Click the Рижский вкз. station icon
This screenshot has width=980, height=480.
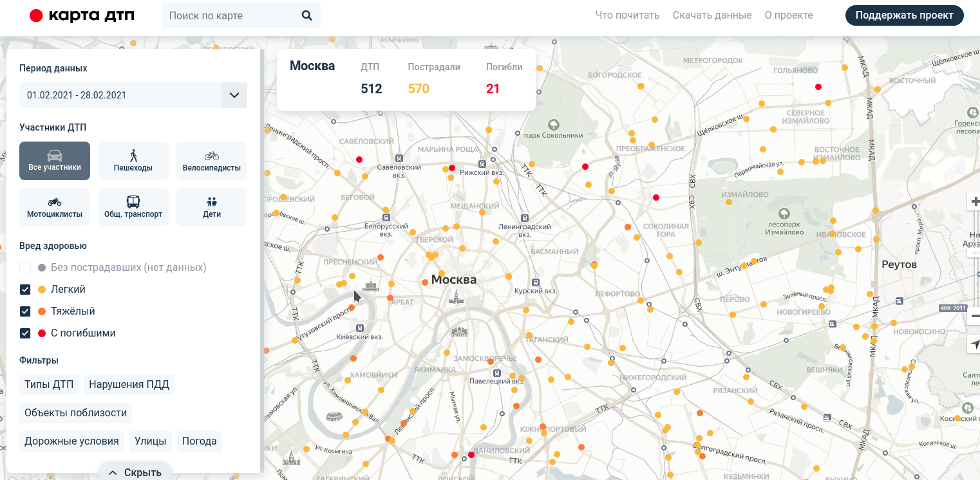click(x=482, y=163)
